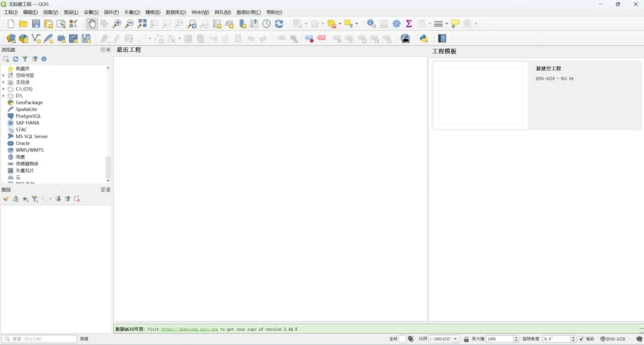Open the help contents book icon

pos(442,39)
